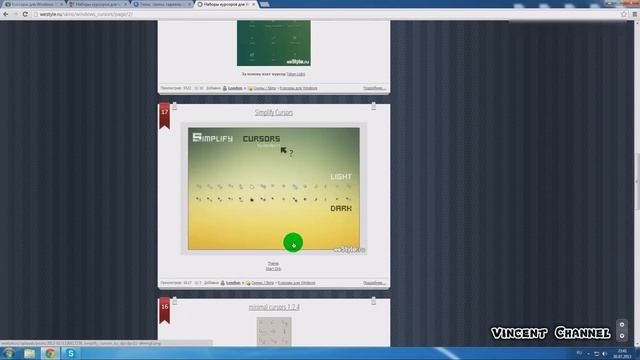Image resolution: width=640 pixels, height=360 pixels.
Task: Click the network icon in the system tray
Action: point(596,354)
